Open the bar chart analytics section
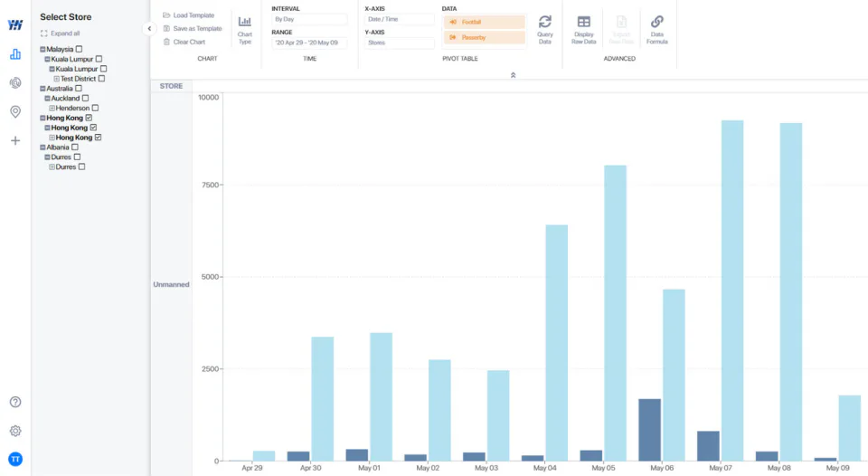The width and height of the screenshot is (868, 476). click(x=15, y=53)
